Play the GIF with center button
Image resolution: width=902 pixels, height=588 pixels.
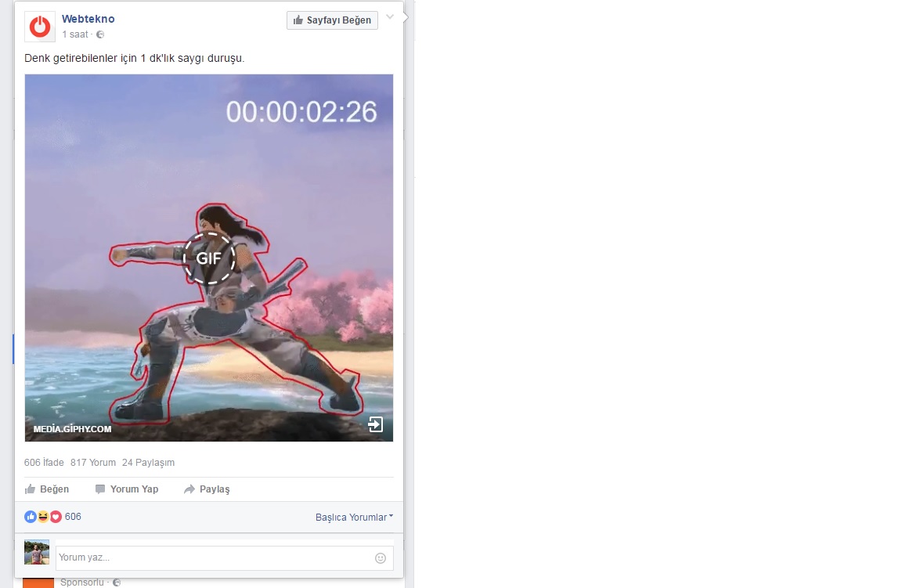[209, 258]
